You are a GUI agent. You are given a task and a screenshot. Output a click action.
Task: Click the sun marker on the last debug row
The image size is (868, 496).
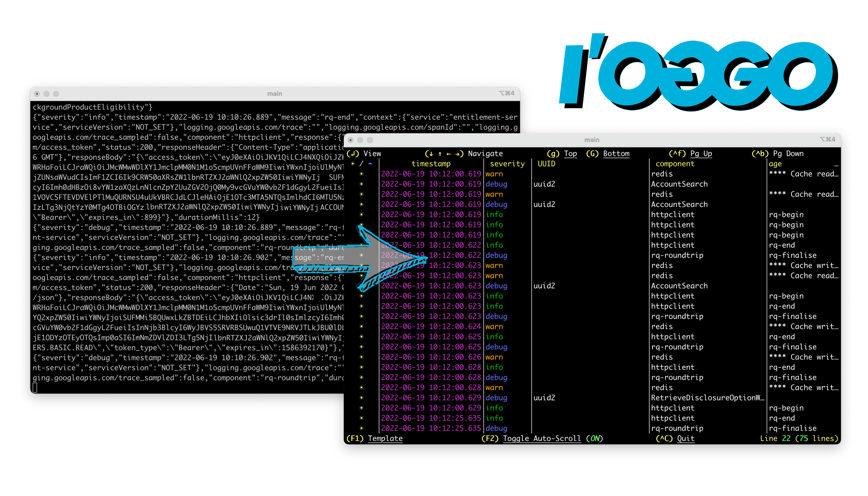[x=361, y=428]
